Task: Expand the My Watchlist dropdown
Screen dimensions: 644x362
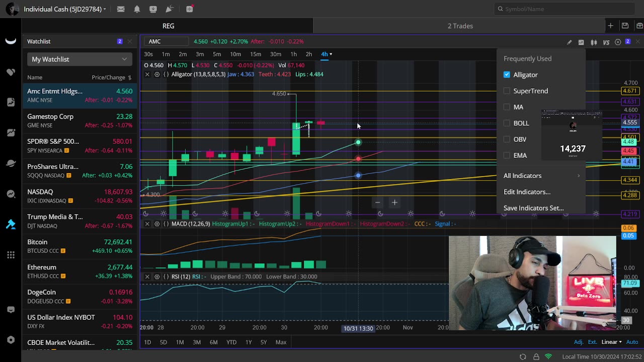Action: tap(79, 59)
